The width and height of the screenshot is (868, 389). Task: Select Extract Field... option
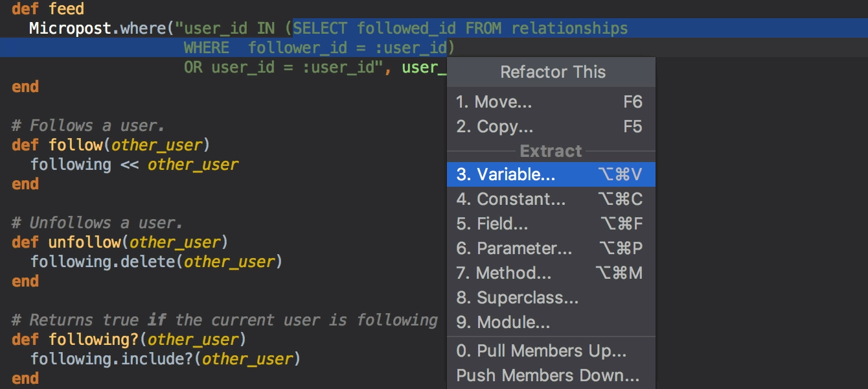tap(551, 224)
